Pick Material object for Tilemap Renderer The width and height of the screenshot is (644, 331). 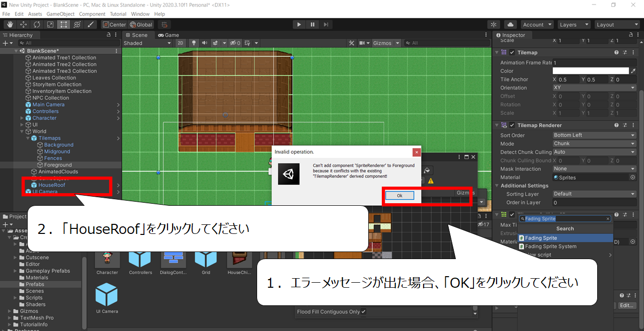coord(632,177)
